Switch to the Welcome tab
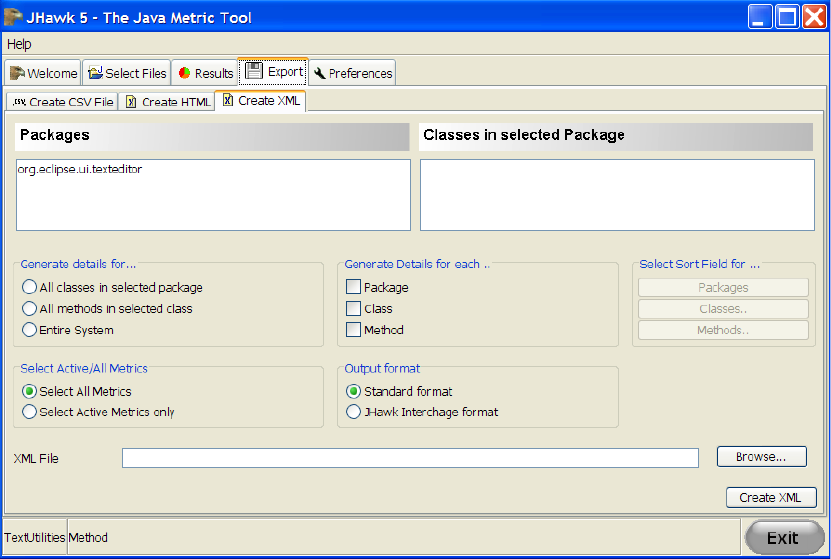This screenshot has height=559, width=831. [43, 73]
